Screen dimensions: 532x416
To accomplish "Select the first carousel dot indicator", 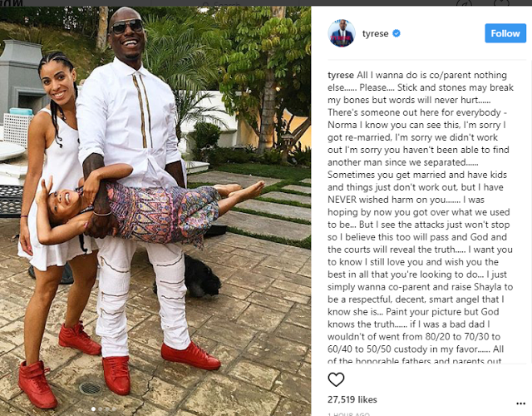I will [x=93, y=409].
